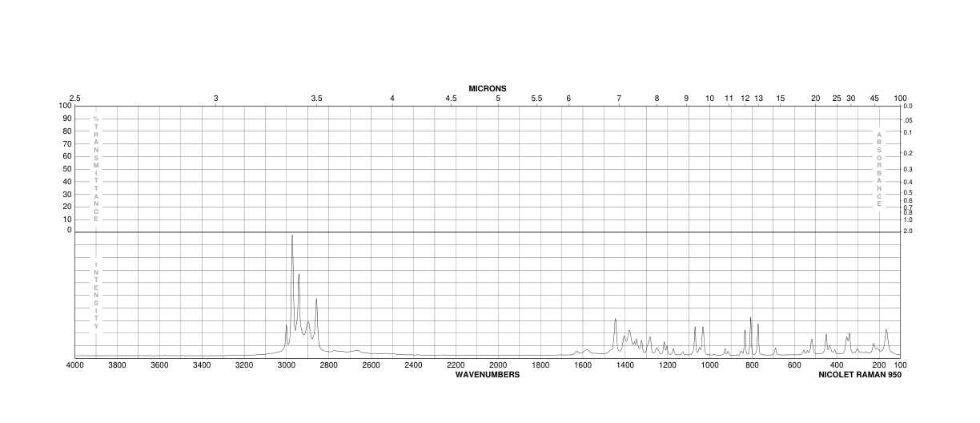Select the 3200 wavenumber tick label
Screen dimensions: 980x423
[244, 365]
